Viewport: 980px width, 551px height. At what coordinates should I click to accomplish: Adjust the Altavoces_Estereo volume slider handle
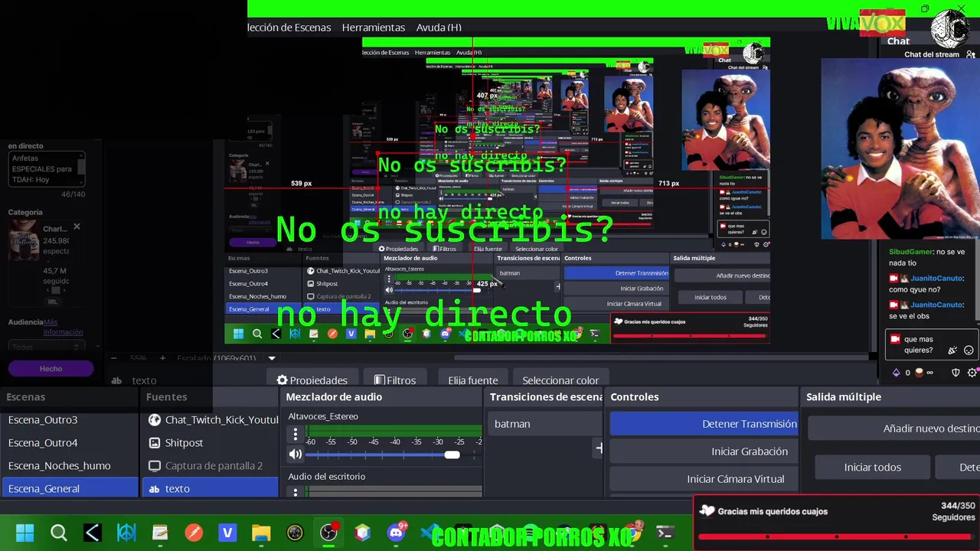tap(452, 455)
